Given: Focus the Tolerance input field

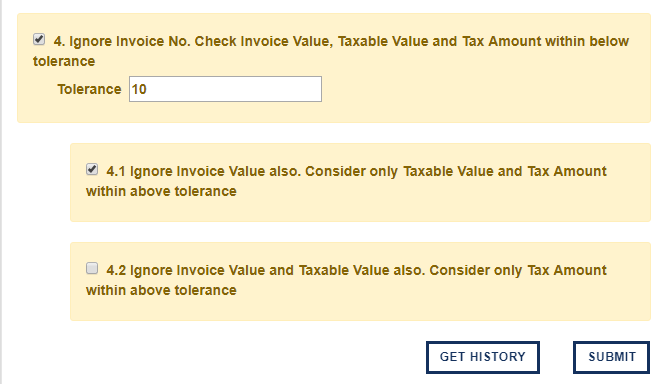Looking at the screenshot, I should (225, 89).
